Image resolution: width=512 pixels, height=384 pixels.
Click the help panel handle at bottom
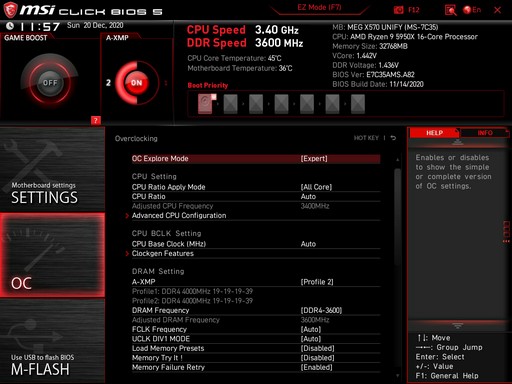point(457,325)
